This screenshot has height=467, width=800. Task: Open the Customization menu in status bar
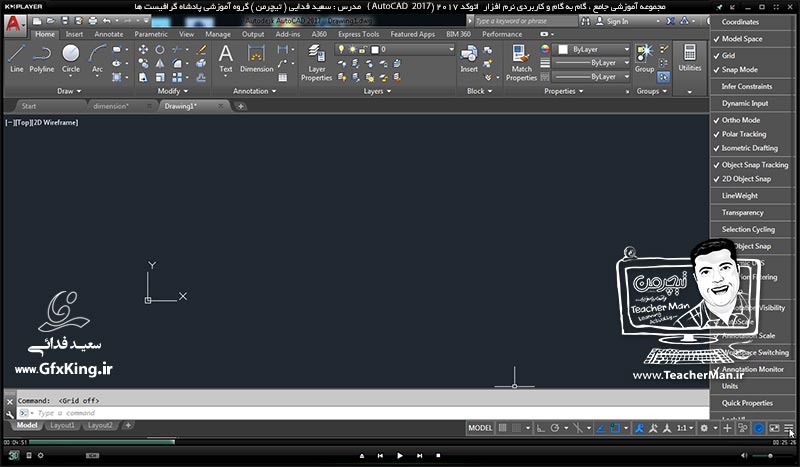(x=789, y=428)
